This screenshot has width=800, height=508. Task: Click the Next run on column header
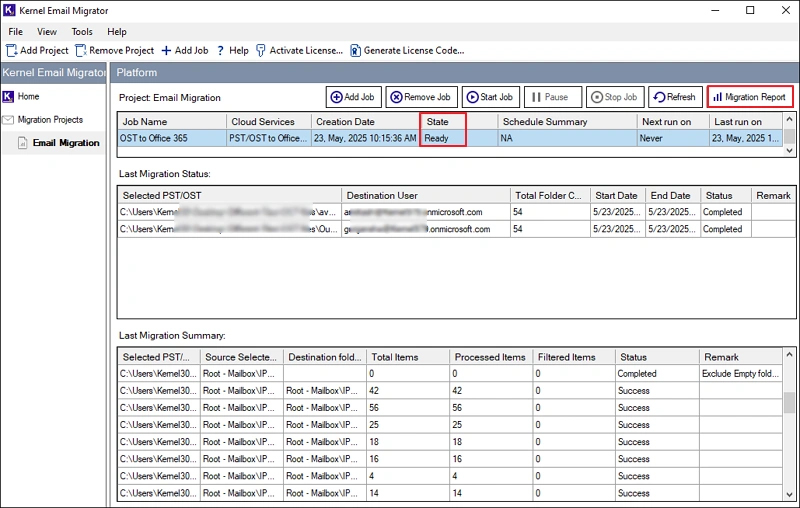[673, 122]
